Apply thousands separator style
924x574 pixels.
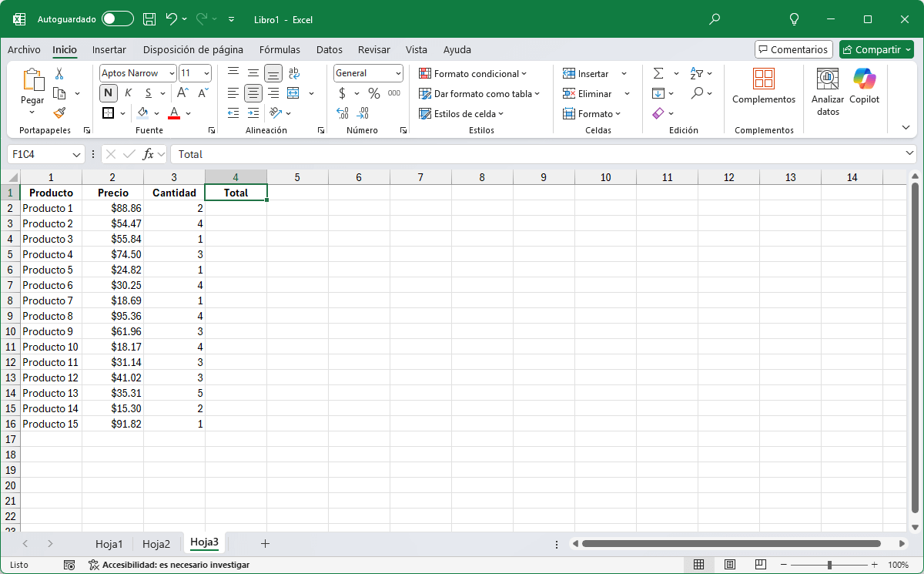pos(394,93)
